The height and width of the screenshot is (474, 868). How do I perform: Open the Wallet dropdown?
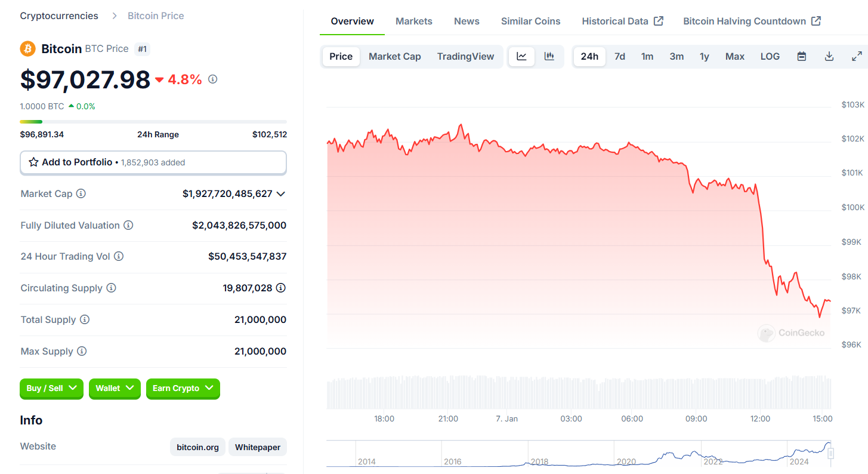click(115, 389)
